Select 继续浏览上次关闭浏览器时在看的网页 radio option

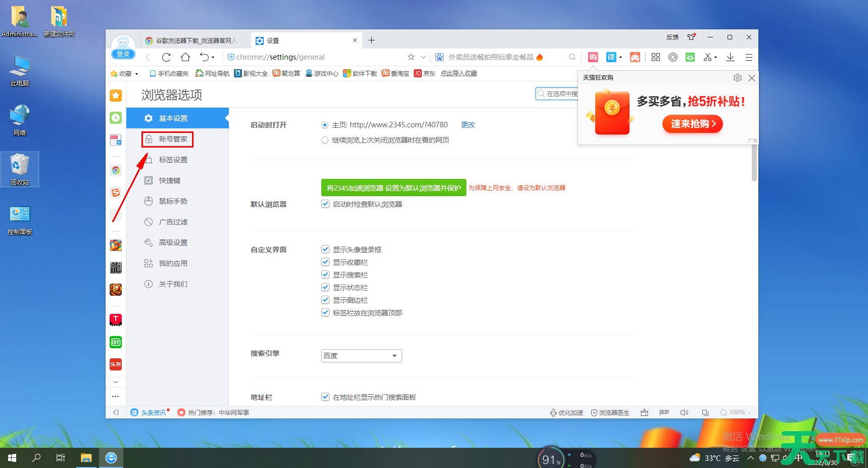pyautogui.click(x=325, y=140)
